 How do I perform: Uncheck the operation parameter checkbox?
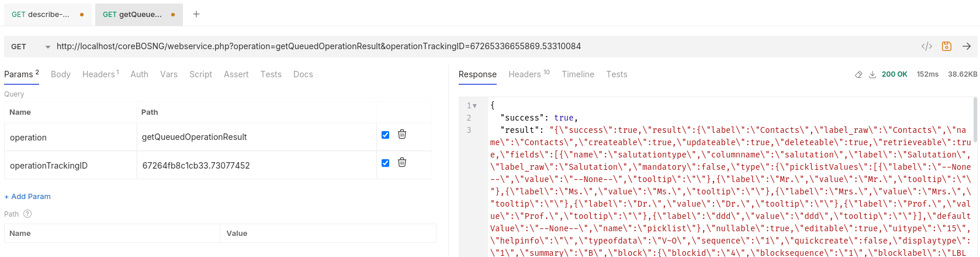tap(385, 135)
